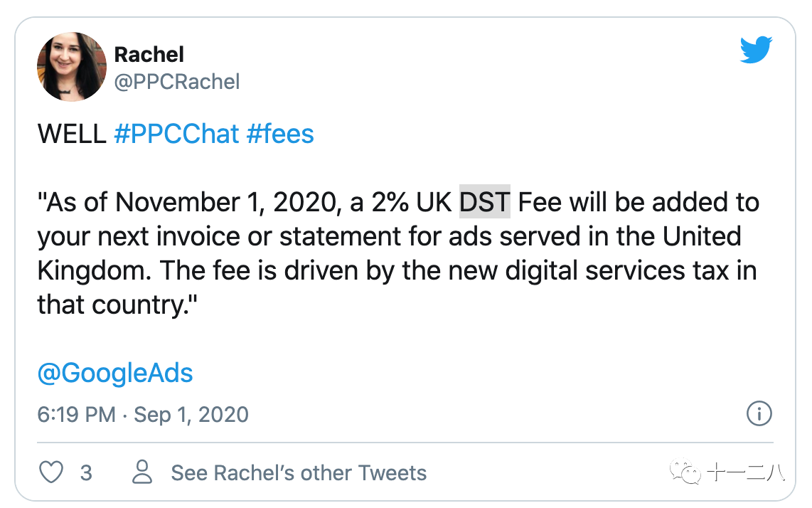The image size is (812, 508).
Task: Click the watermark text 十一二八
Action: tap(746, 472)
